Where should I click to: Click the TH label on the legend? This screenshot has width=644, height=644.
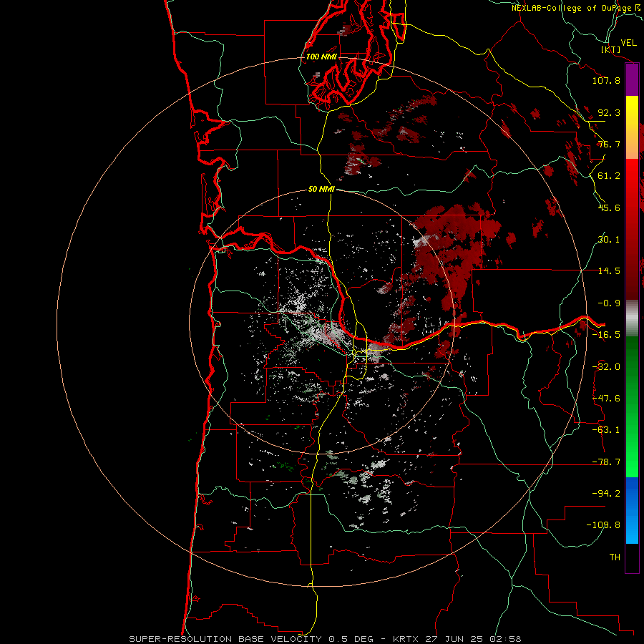615,557
